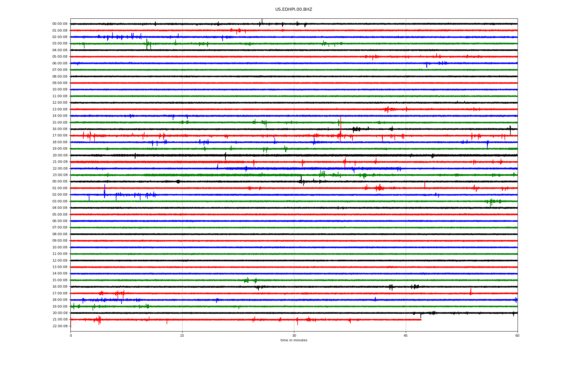Click the 22:00:08 label of the empty last row
Viewport: 588px width, 368px height.
click(x=60, y=326)
